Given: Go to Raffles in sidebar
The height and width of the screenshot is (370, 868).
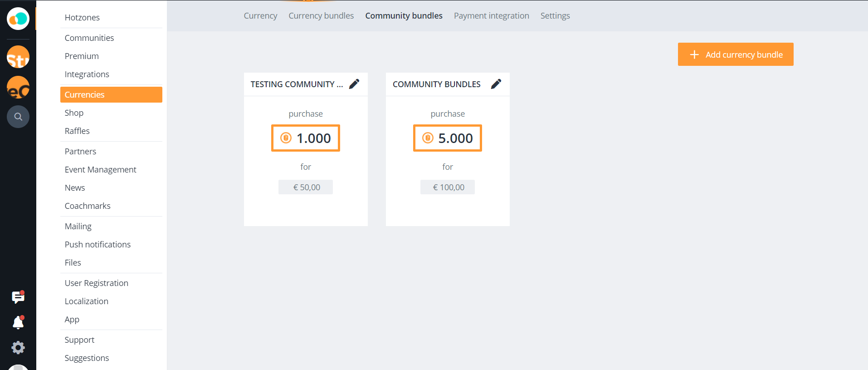Looking at the screenshot, I should click(x=77, y=131).
